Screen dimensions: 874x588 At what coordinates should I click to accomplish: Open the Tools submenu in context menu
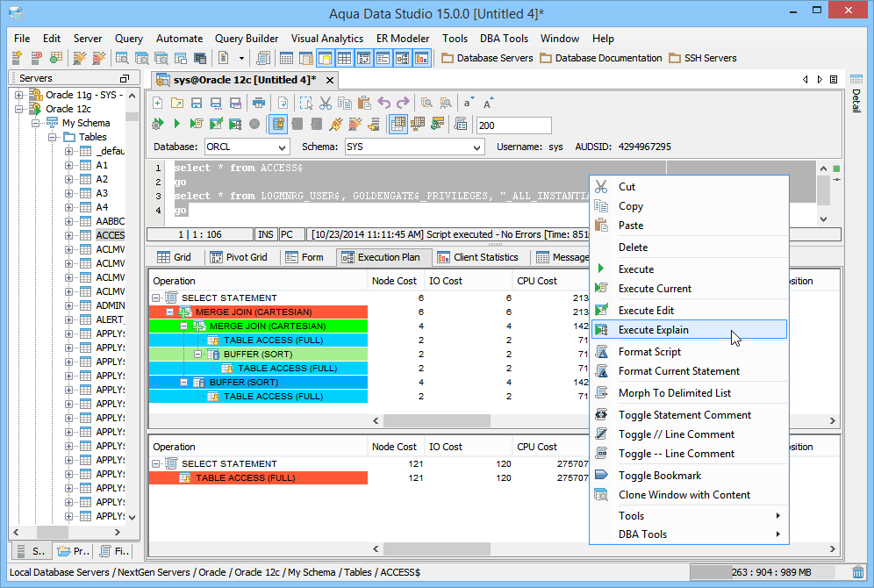pos(689,516)
